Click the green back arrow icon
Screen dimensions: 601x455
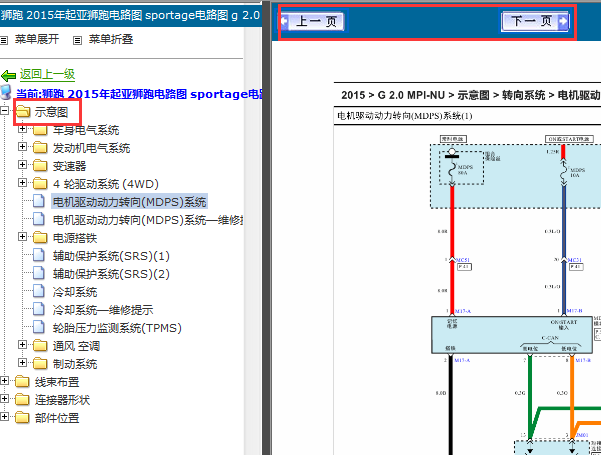[8, 76]
